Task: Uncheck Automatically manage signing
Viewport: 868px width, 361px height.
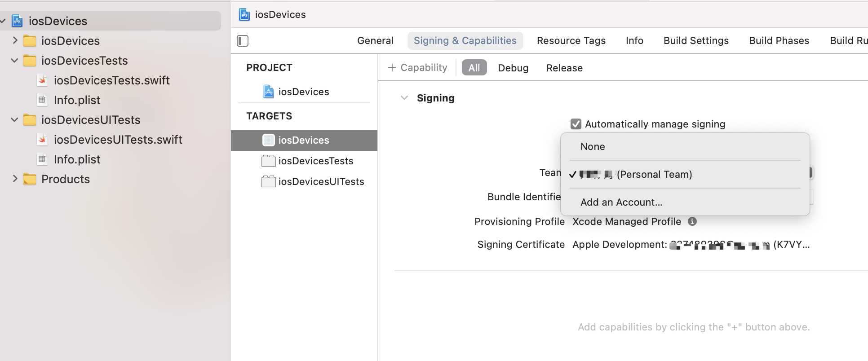Action: (576, 124)
